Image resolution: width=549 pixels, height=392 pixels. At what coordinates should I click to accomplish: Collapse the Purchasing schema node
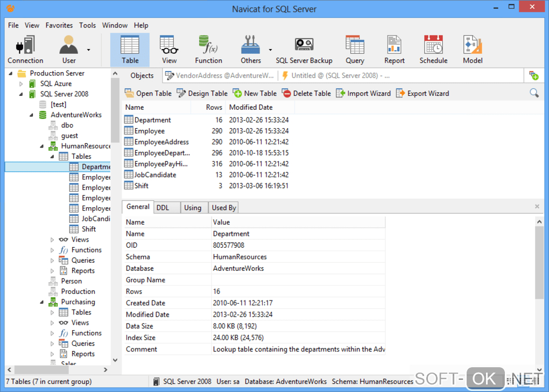41,302
